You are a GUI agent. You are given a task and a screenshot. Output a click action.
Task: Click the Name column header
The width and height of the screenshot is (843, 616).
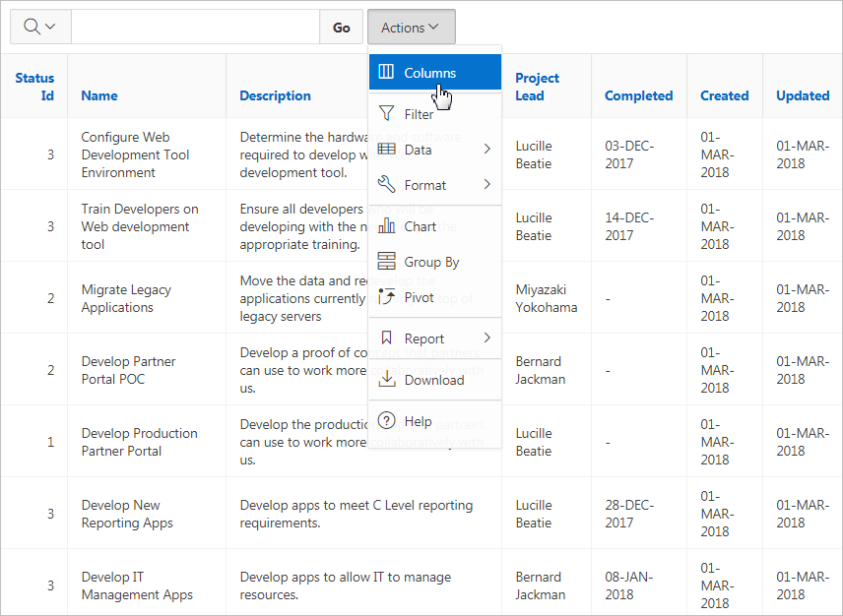click(x=99, y=95)
